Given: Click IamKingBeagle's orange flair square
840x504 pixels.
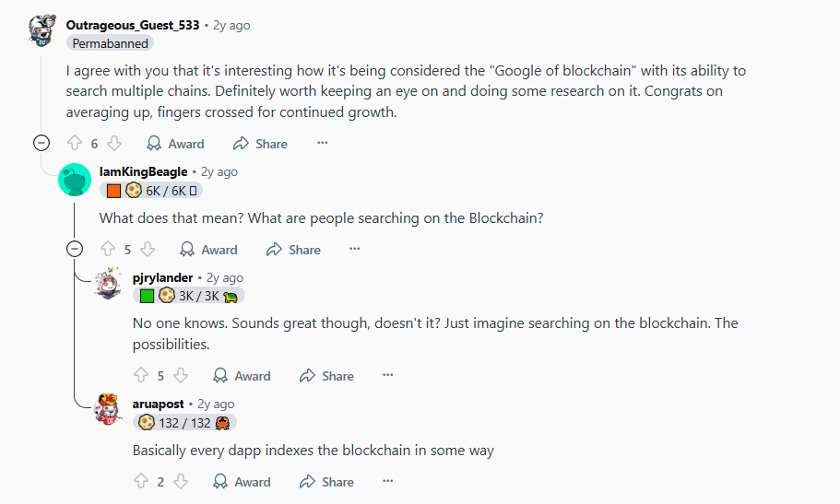Looking at the screenshot, I should click(113, 191).
